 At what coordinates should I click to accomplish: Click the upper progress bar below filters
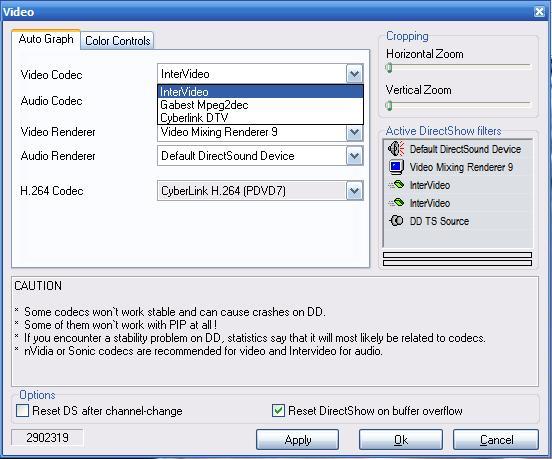[457, 255]
